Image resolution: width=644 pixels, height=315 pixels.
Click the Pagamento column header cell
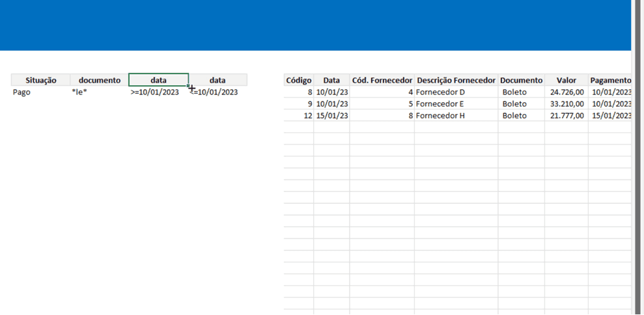coord(609,80)
